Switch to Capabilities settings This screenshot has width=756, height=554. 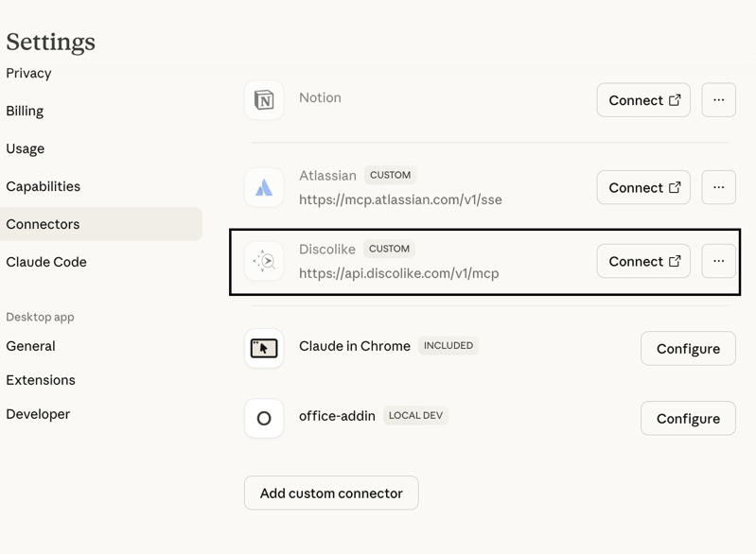(43, 186)
